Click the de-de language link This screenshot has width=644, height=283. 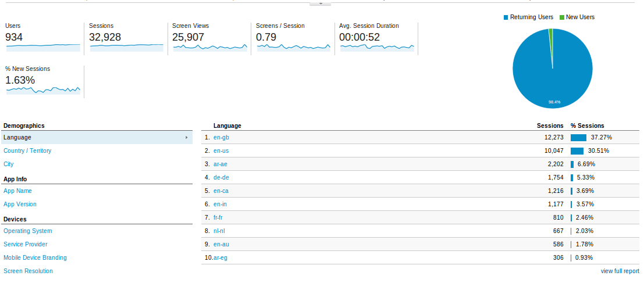pos(222,178)
